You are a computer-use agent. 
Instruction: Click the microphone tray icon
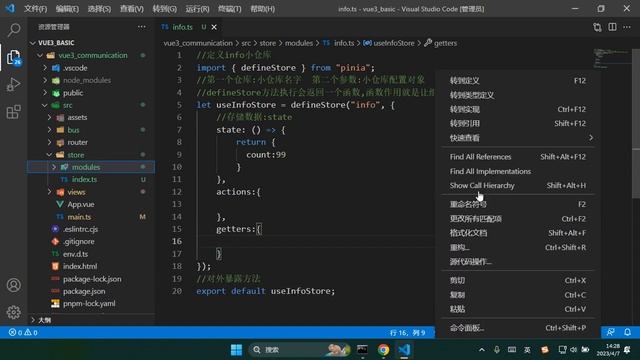pos(497,350)
